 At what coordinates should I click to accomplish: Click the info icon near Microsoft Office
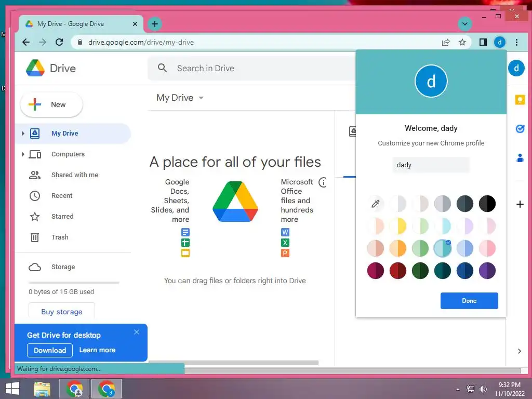point(323,182)
